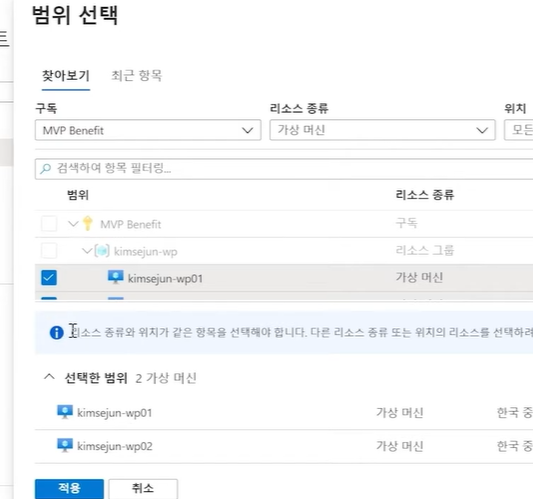Screen dimensions: 533x499
Task: Click the 검색하여 항목 필터링 search field
Action: [284, 169]
